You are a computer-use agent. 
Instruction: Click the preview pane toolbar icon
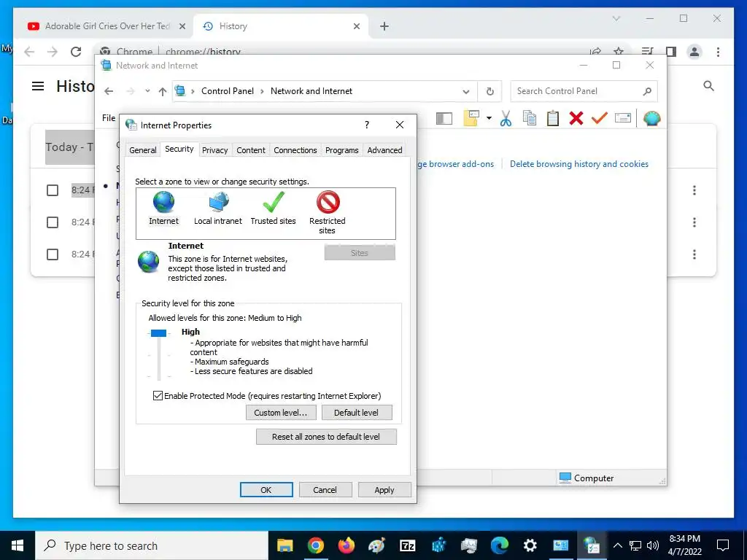pyautogui.click(x=444, y=118)
